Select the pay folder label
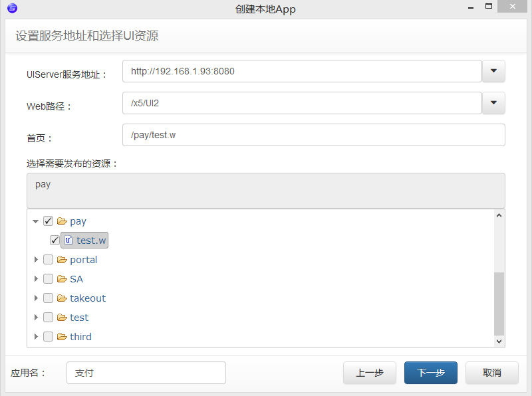The image size is (532, 396). point(78,221)
